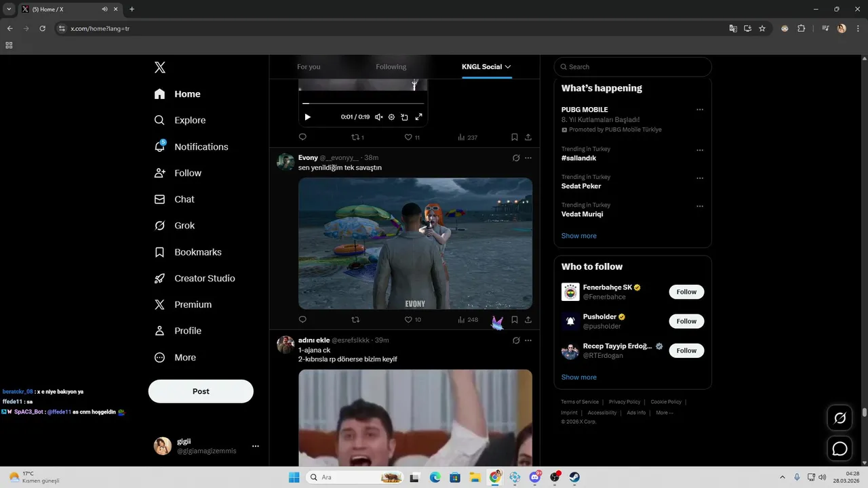Open Creator Studio from sidebar
868x488 pixels.
click(x=195, y=279)
